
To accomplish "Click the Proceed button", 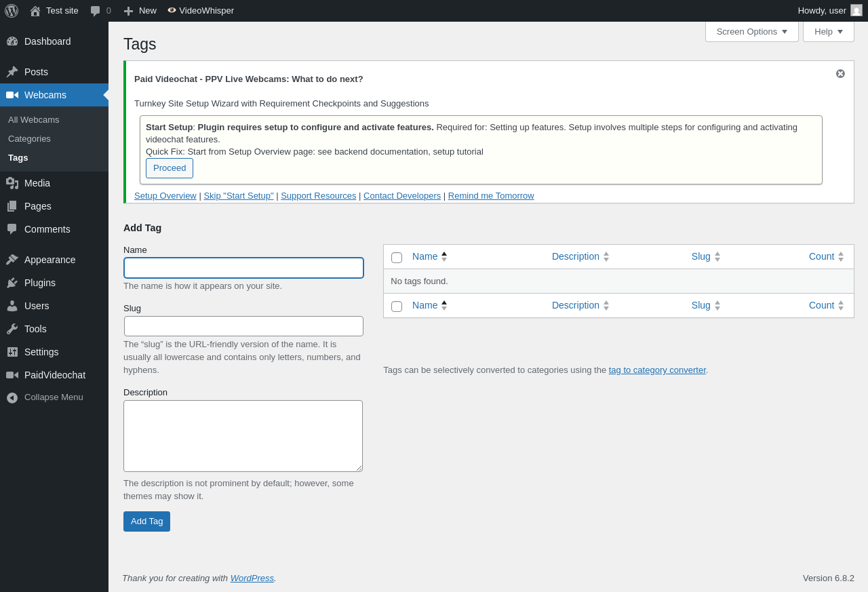I will click(170, 168).
